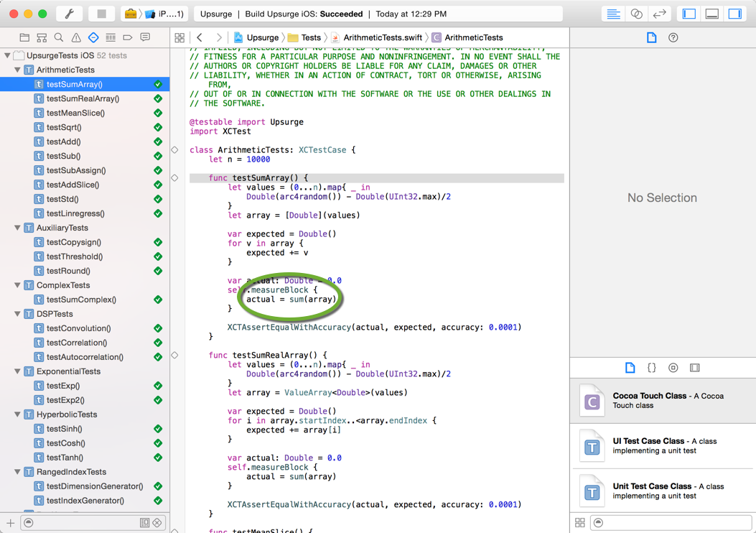The width and height of the screenshot is (756, 533).
Task: Click the Stop button in toolbar
Action: tap(101, 14)
